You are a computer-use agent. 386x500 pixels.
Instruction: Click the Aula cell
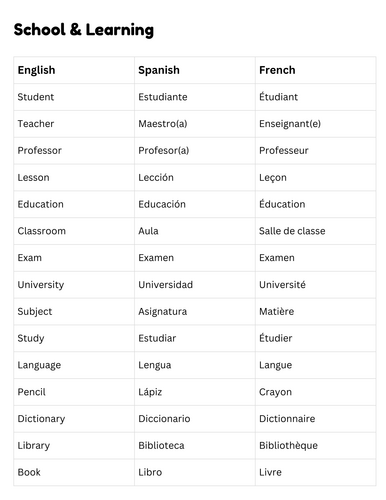click(195, 231)
